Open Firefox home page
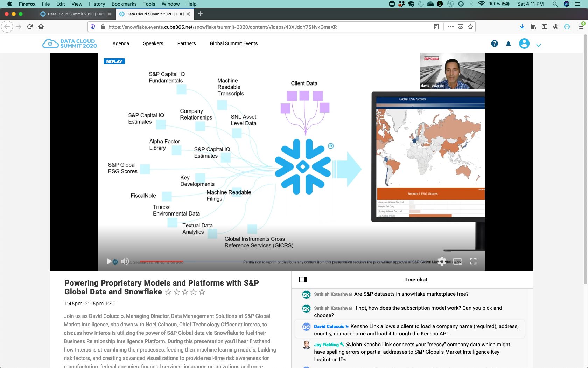This screenshot has height=368, width=588. click(41, 27)
